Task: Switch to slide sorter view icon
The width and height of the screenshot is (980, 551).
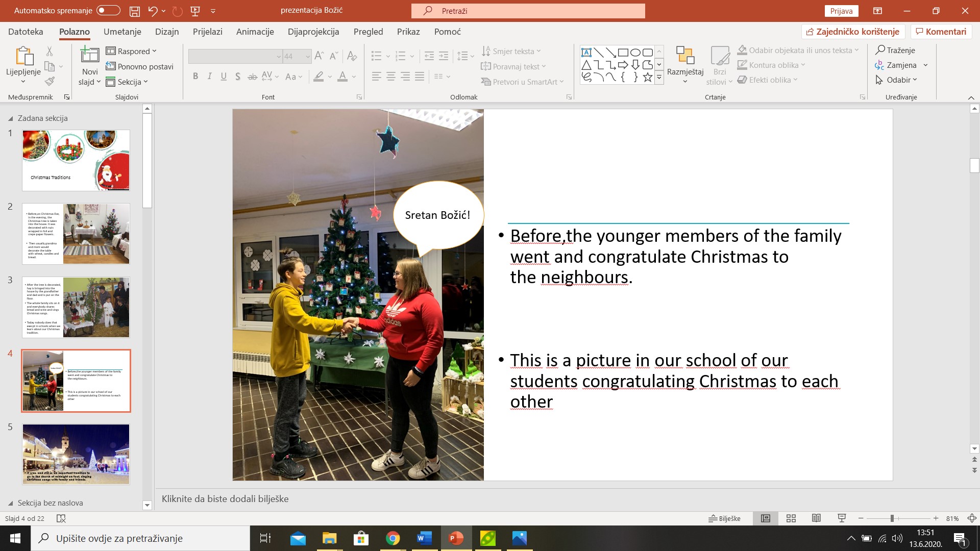Action: pyautogui.click(x=791, y=518)
